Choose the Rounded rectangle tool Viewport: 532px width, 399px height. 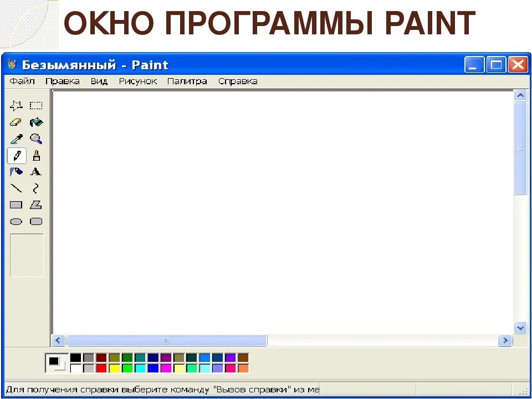[x=36, y=222]
